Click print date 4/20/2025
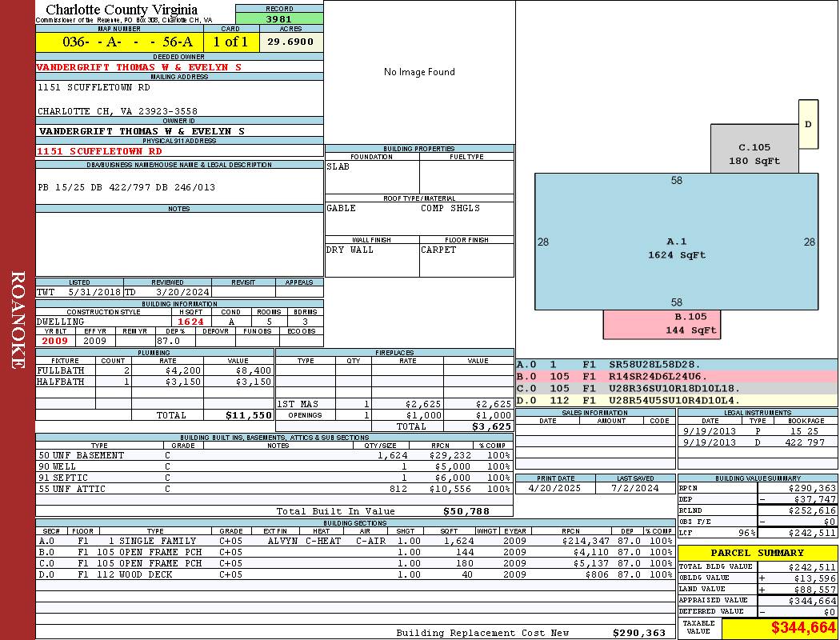This screenshot has width=840, height=640. (x=554, y=488)
